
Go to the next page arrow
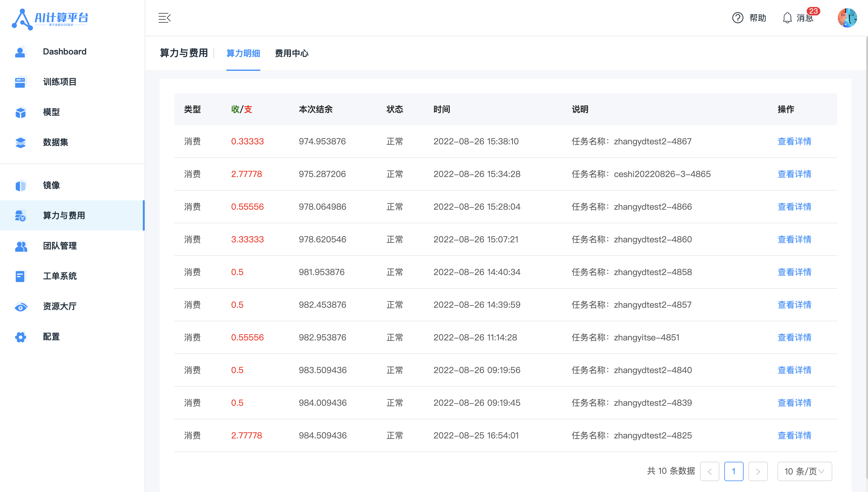[758, 471]
